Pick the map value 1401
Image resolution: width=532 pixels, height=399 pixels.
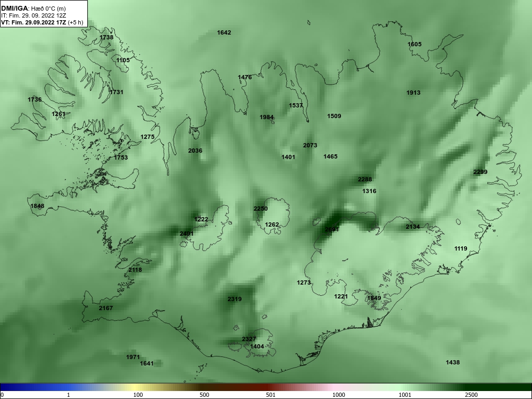point(288,157)
